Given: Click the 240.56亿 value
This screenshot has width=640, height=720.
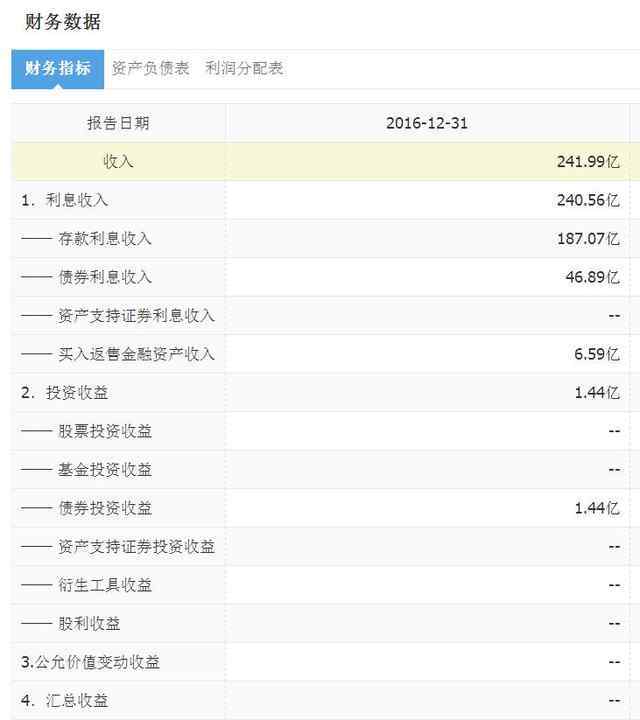Looking at the screenshot, I should click(588, 200).
